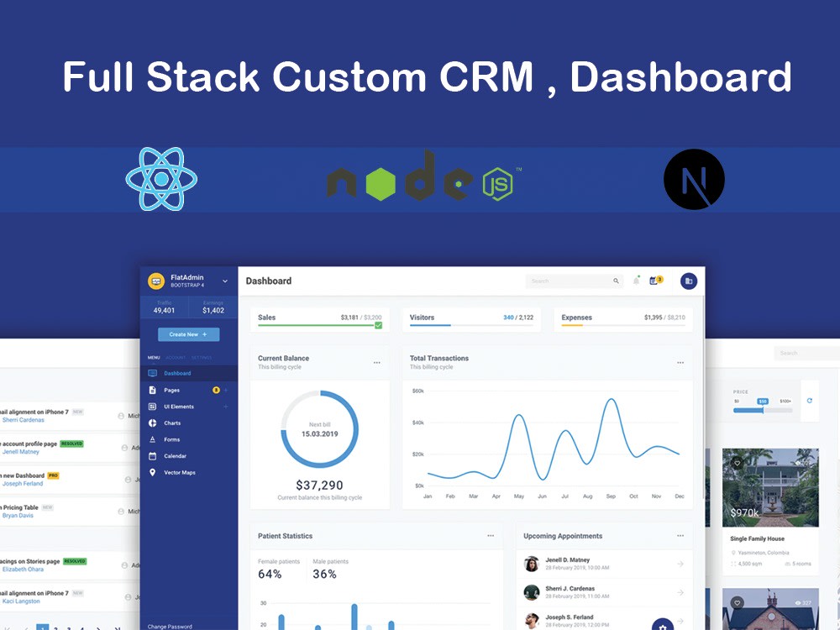Screen dimensions: 840x630
Task: Click the Pages yellow count badge
Action: tap(216, 390)
